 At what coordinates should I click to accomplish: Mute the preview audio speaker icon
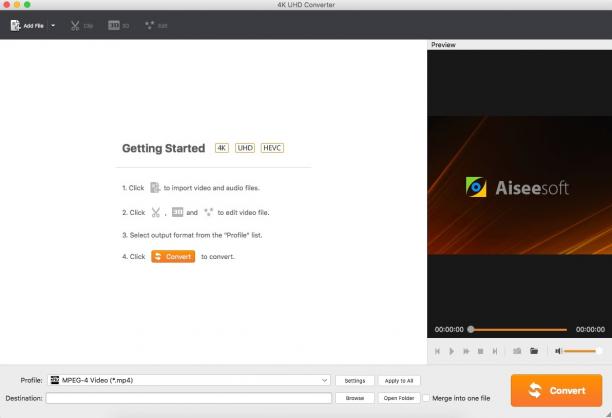pos(558,351)
